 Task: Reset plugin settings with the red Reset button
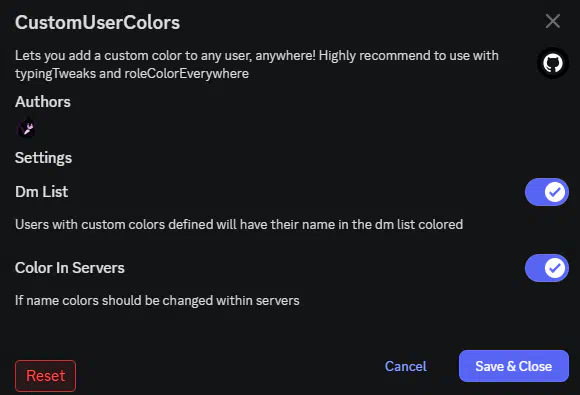coord(45,376)
